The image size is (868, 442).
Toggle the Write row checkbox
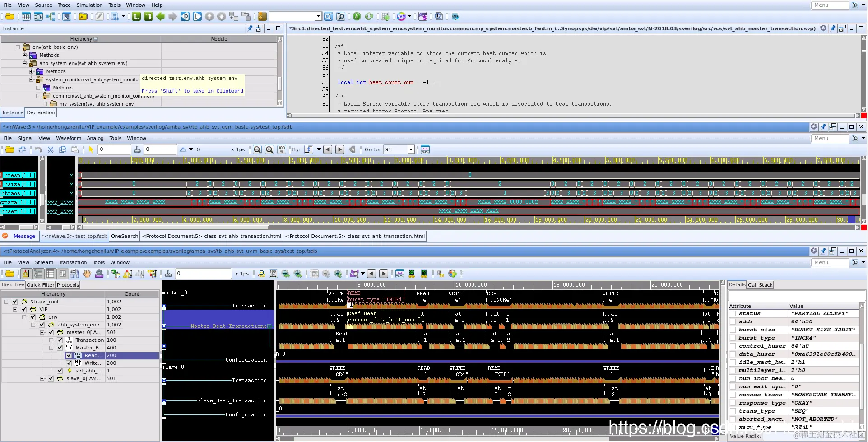pos(69,363)
